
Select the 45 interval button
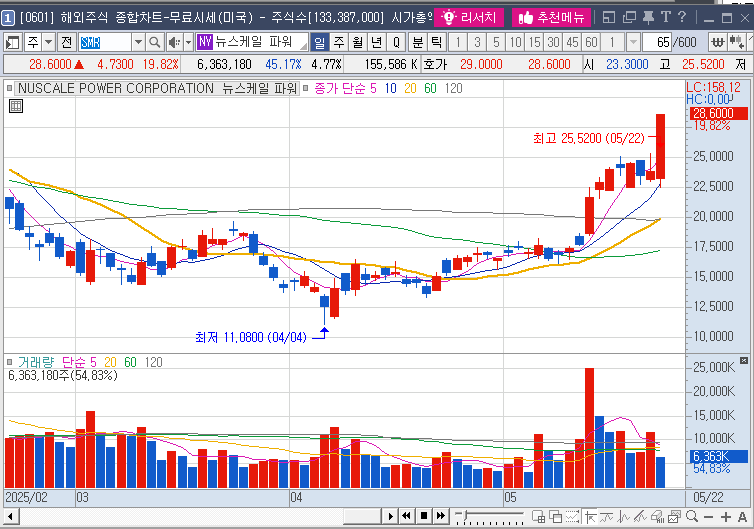pyautogui.click(x=572, y=42)
